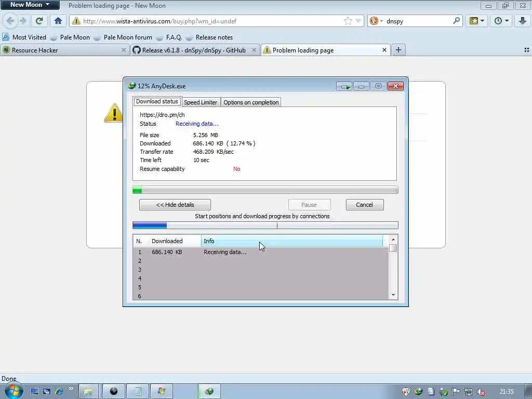Close the dnSpy GitHub tab

(x=254, y=50)
